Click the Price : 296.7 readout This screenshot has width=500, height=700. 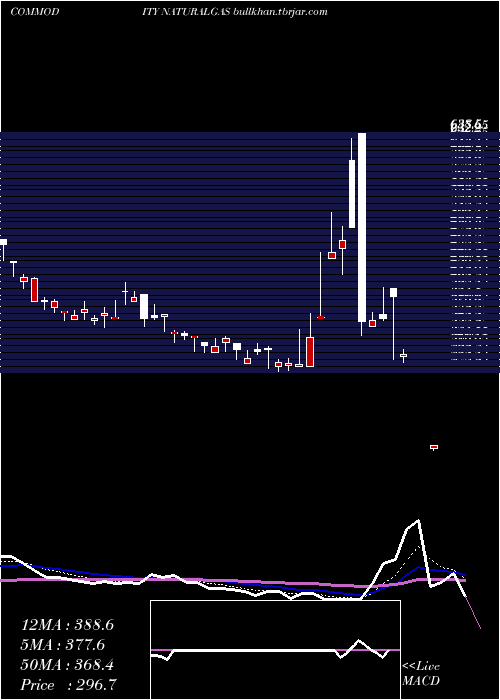pyautogui.click(x=69, y=685)
